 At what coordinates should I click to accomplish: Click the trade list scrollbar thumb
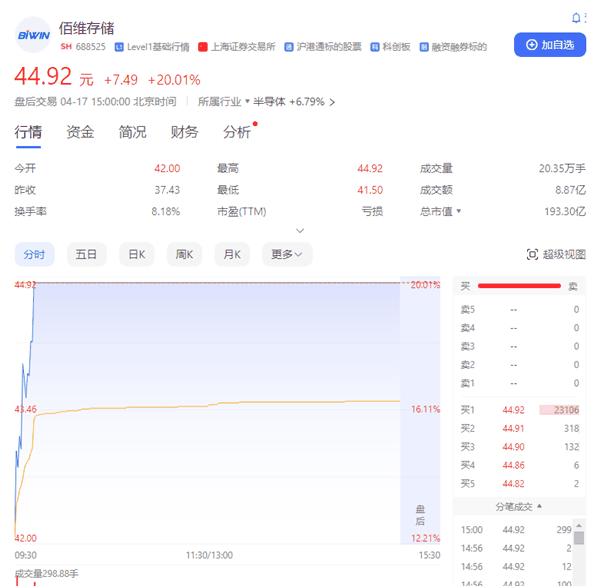click(x=579, y=538)
